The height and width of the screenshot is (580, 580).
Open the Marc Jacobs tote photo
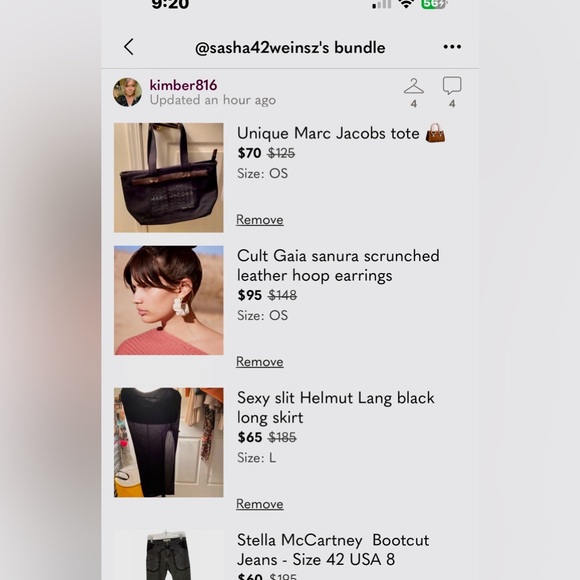coord(169,178)
